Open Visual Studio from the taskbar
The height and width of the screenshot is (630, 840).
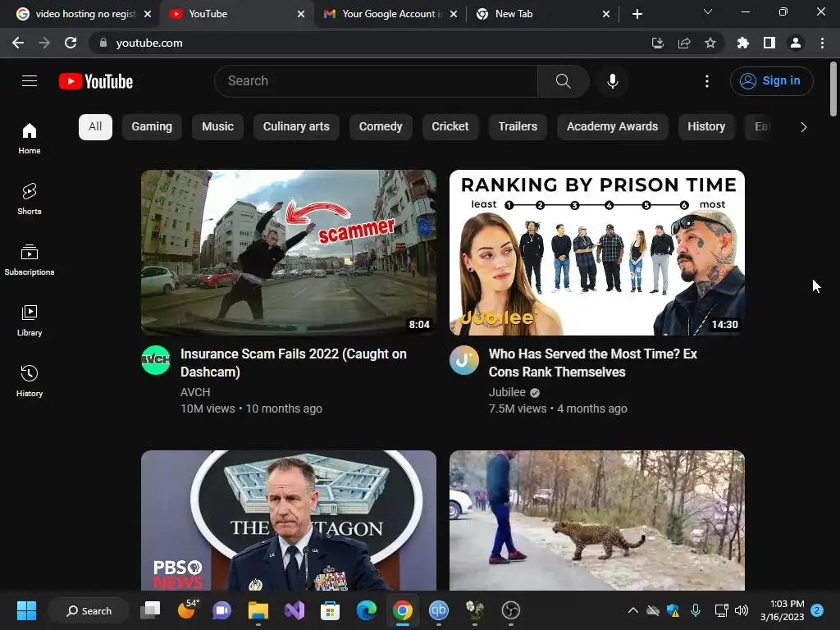[294, 610]
